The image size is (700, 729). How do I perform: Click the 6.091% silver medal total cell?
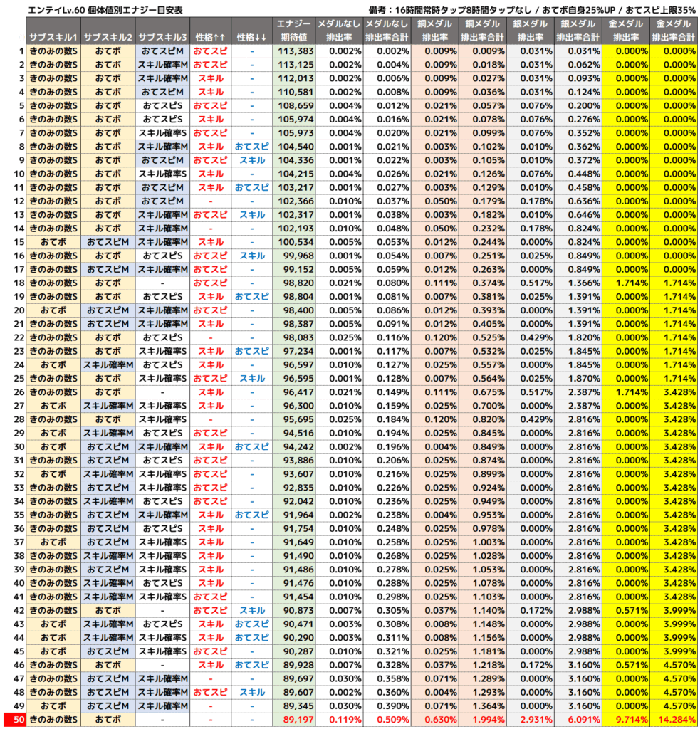click(x=578, y=720)
